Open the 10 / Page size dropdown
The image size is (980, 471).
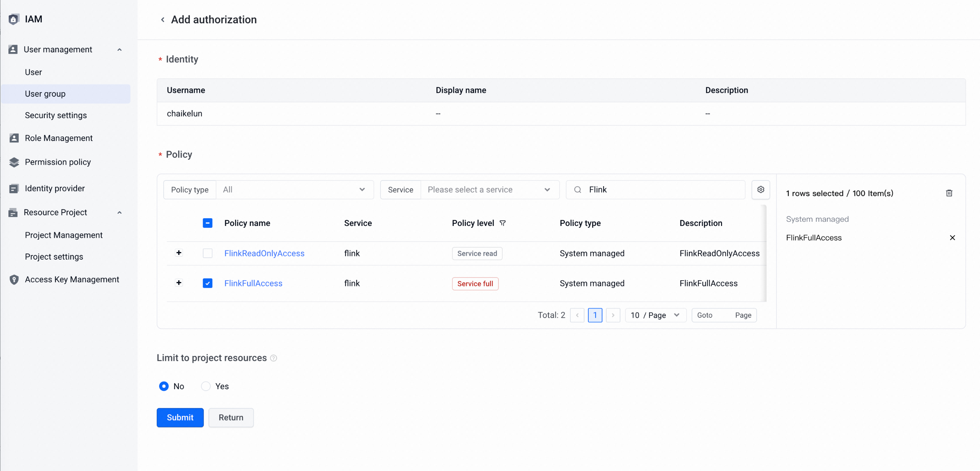[x=656, y=315]
